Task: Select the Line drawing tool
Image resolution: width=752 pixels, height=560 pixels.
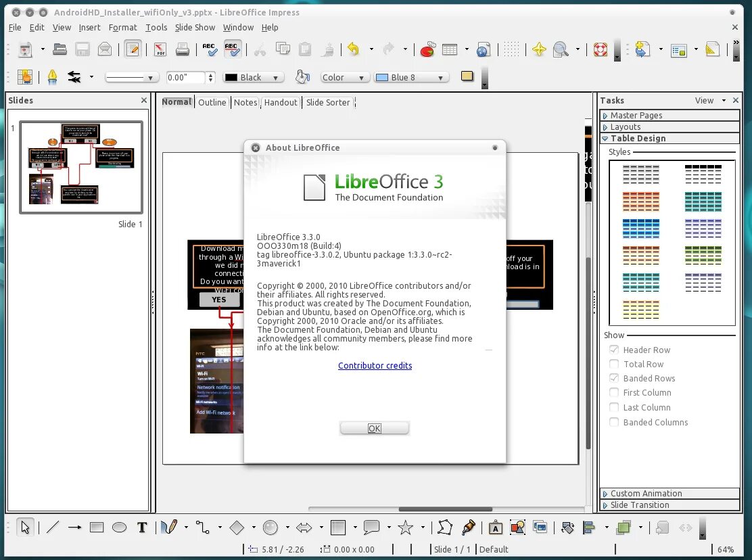Action: click(x=52, y=528)
